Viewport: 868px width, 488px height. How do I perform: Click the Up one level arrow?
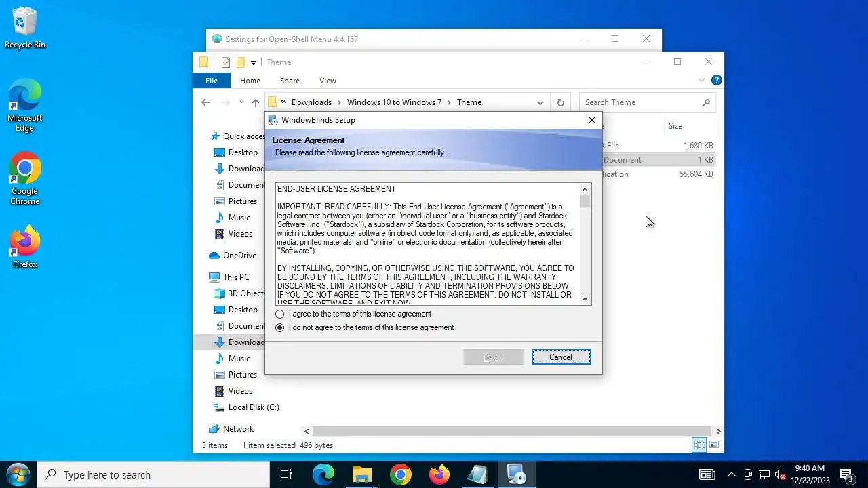pyautogui.click(x=255, y=102)
